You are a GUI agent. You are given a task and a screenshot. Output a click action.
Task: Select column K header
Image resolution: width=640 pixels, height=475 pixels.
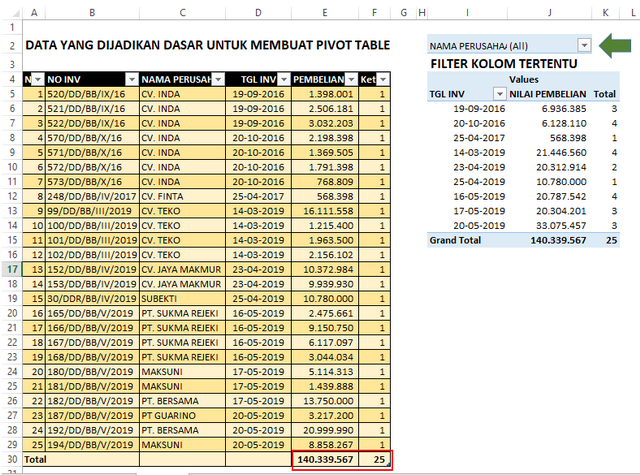605,13
